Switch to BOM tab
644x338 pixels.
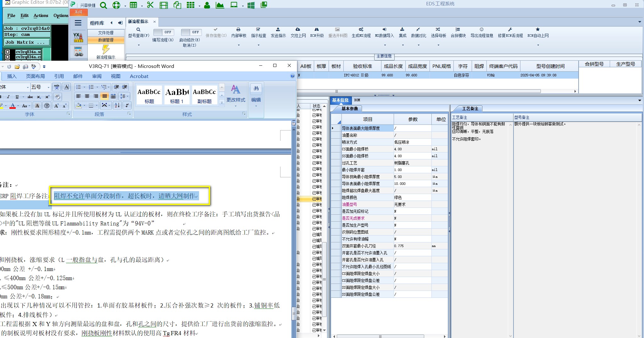357,100
